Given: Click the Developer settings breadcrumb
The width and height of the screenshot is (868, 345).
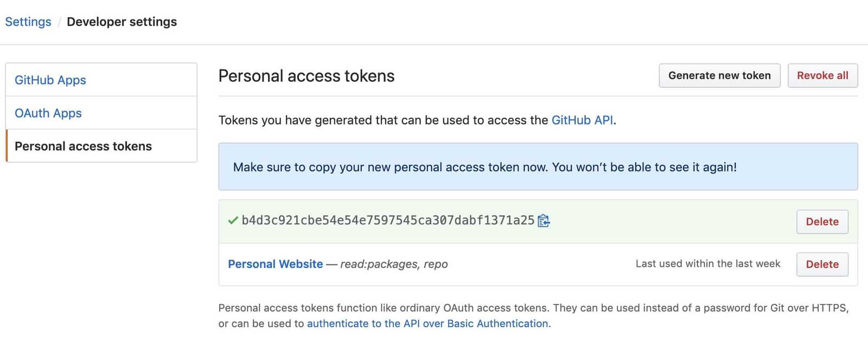Looking at the screenshot, I should pyautogui.click(x=122, y=22).
